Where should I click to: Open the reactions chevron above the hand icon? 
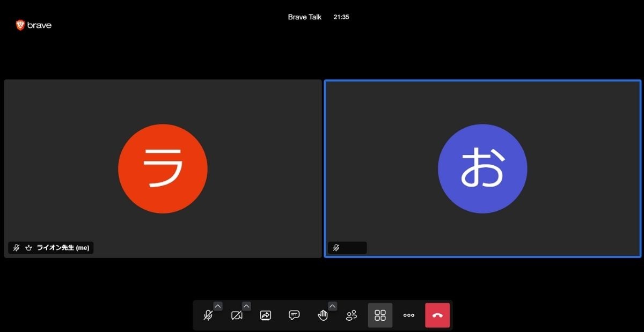tap(333, 306)
